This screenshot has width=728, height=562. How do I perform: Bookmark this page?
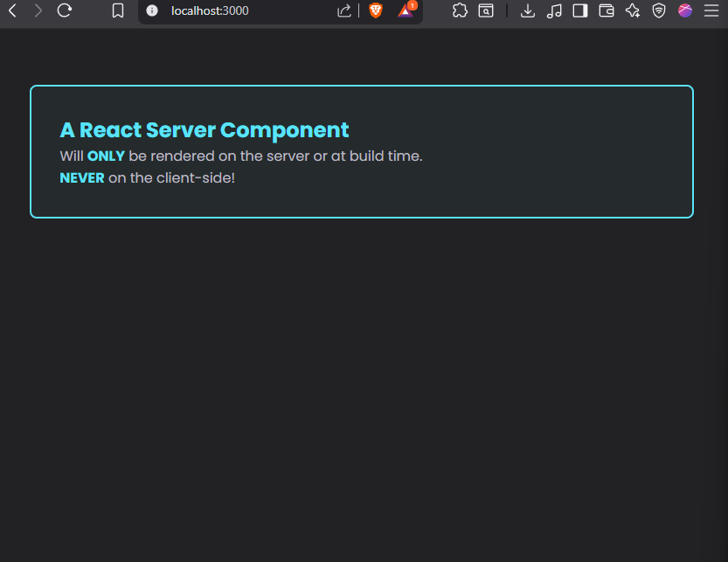coord(118,10)
